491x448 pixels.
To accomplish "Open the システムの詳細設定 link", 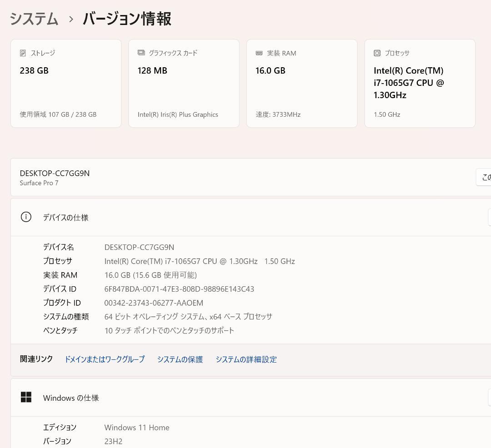I will pyautogui.click(x=246, y=359).
